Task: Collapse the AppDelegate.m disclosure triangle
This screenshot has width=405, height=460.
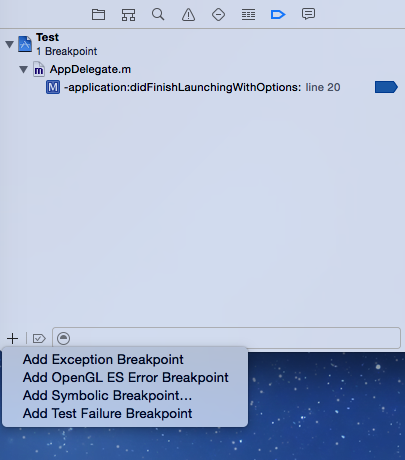Action: coord(23,69)
